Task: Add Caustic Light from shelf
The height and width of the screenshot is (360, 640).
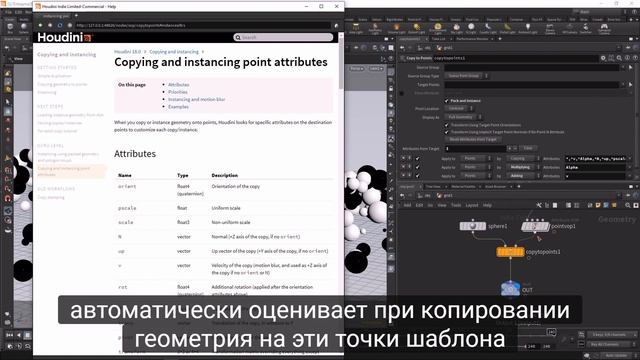Action: point(488,28)
